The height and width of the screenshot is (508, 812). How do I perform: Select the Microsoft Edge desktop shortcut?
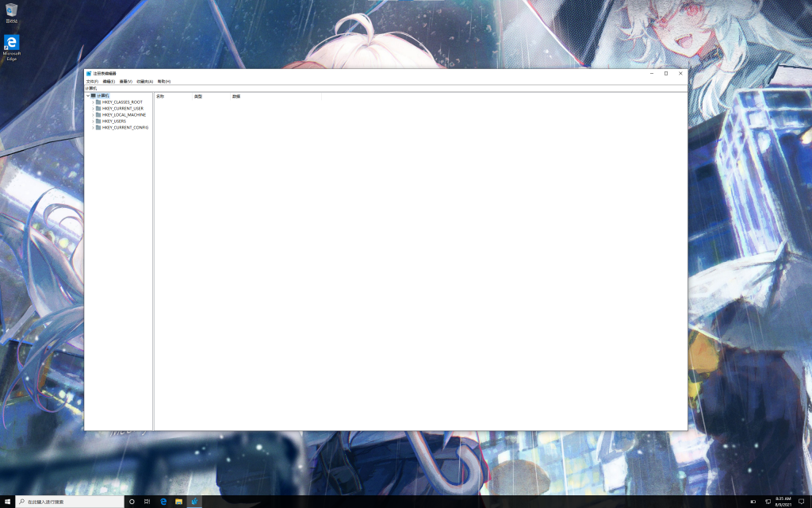pos(11,48)
